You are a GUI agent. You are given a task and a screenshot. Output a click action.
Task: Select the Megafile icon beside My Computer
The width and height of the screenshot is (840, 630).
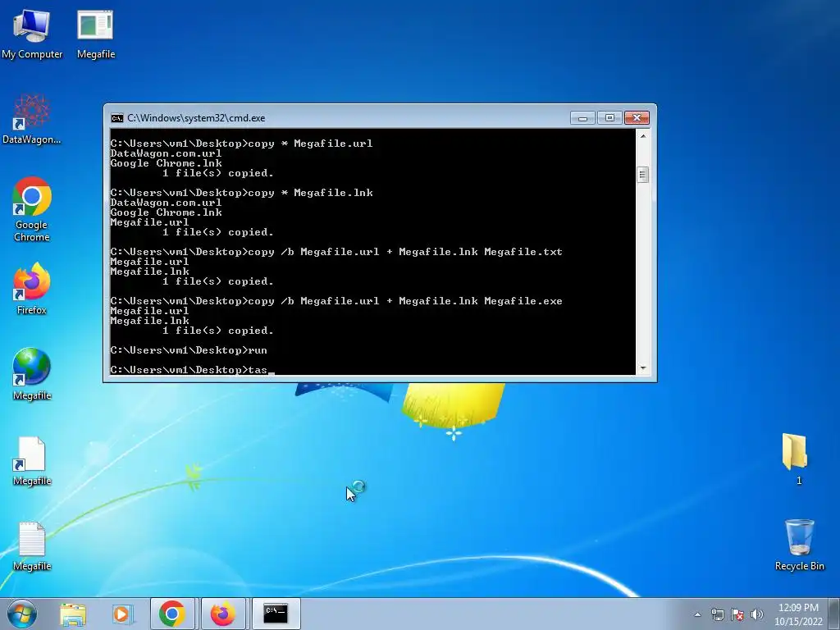point(95,34)
